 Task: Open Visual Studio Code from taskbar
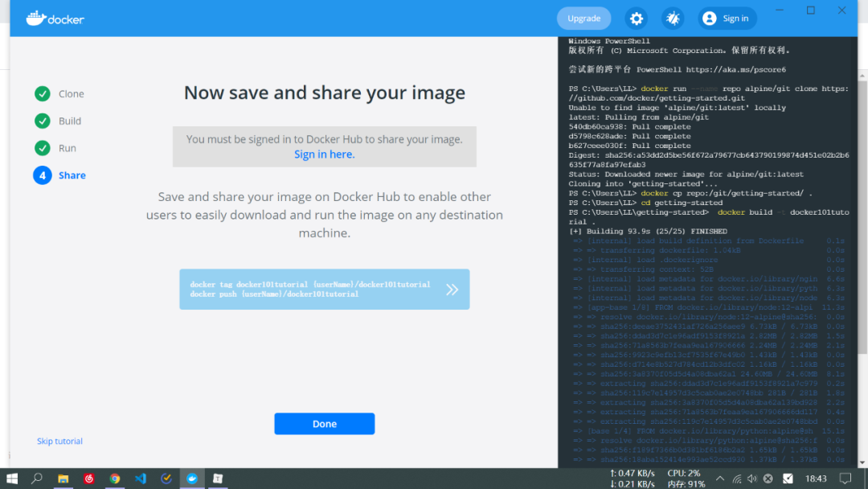point(140,479)
